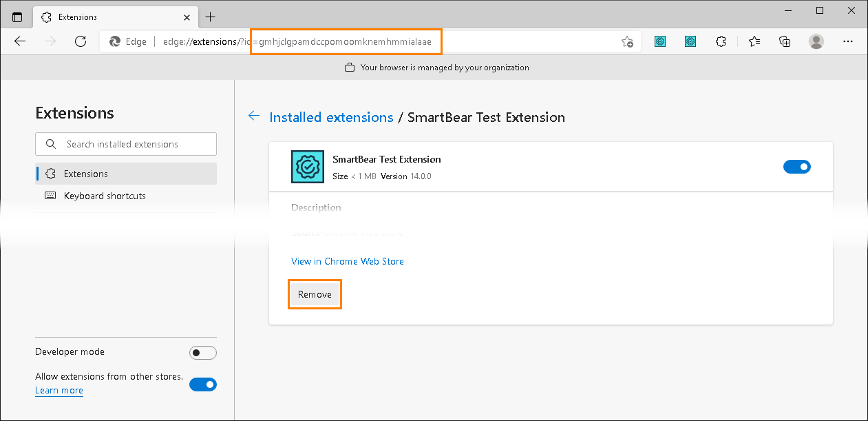Turn off Allow extensions from other stores
The image size is (868, 421).
tap(203, 384)
